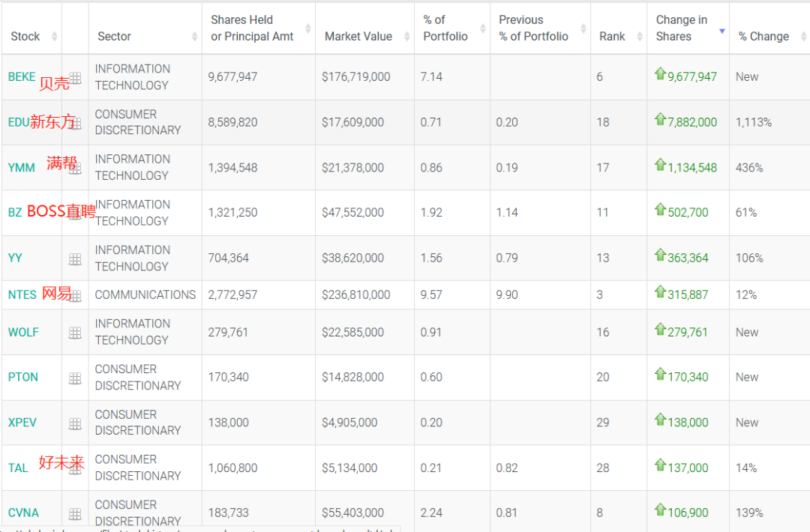This screenshot has width=810, height=532.
Task: Sort table by Stock column
Action: 25,36
